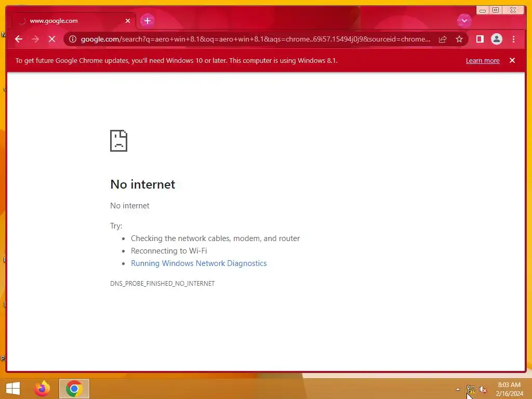Click "Reconnecting to Wi-Fi" suggestion text
The width and height of the screenshot is (532, 399).
click(x=169, y=251)
